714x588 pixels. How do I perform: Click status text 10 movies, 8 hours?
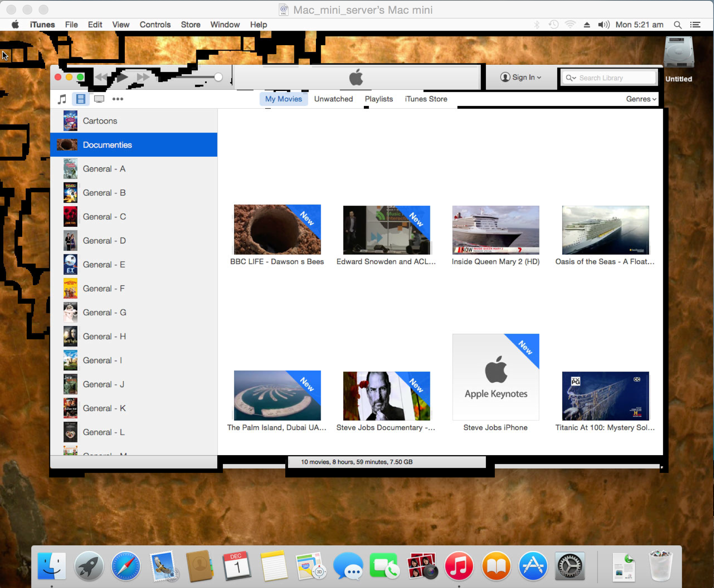[x=357, y=462]
